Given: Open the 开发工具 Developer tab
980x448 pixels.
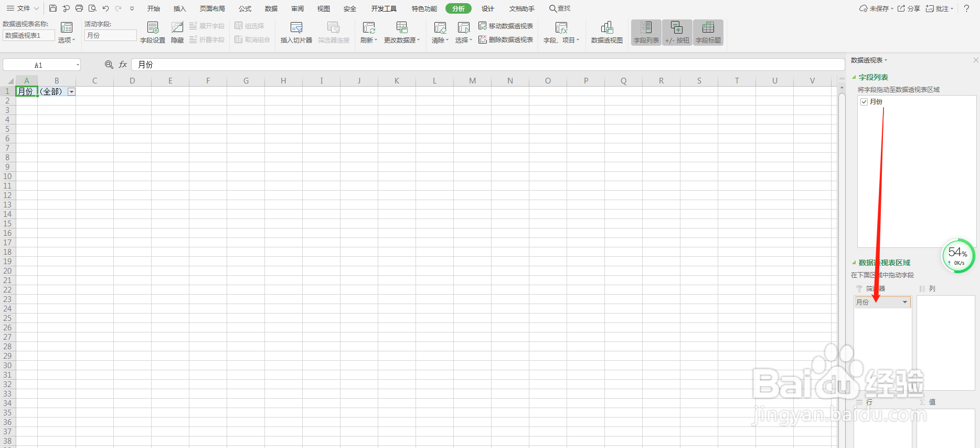Looking at the screenshot, I should click(384, 8).
